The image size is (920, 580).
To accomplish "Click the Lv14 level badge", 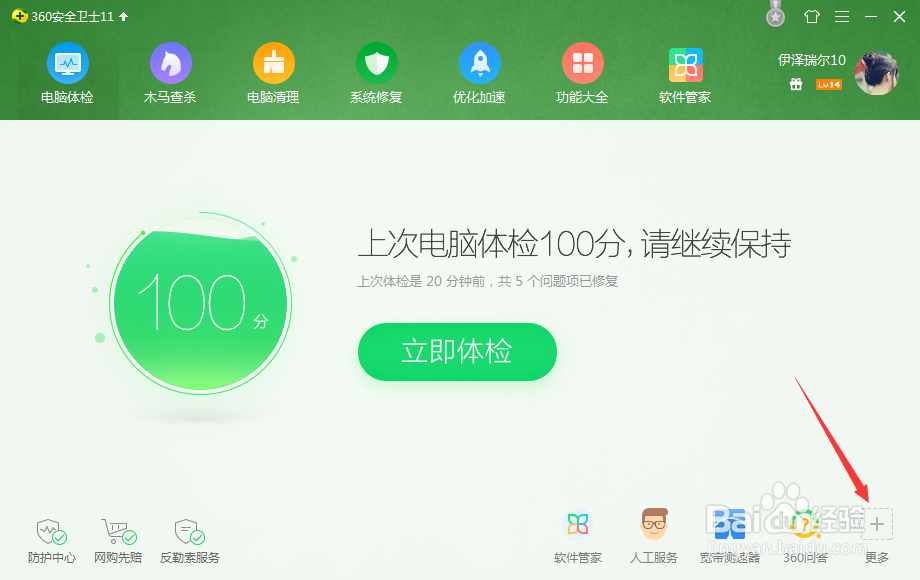I will point(828,84).
